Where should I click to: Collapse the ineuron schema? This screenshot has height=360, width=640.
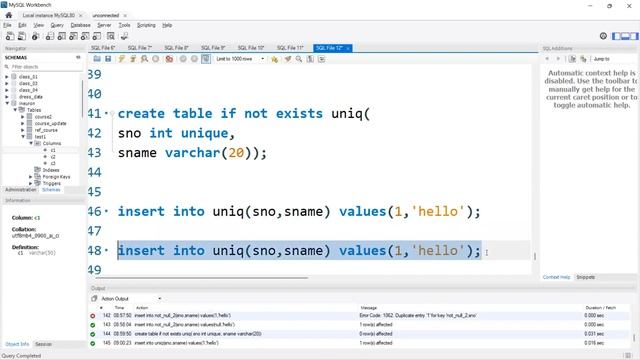coord(7,103)
